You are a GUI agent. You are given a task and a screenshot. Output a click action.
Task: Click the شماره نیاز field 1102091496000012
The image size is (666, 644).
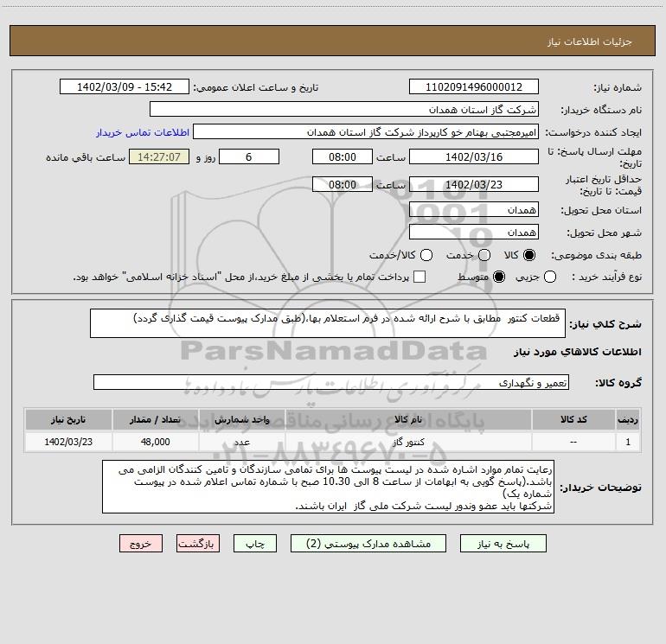coord(474,86)
